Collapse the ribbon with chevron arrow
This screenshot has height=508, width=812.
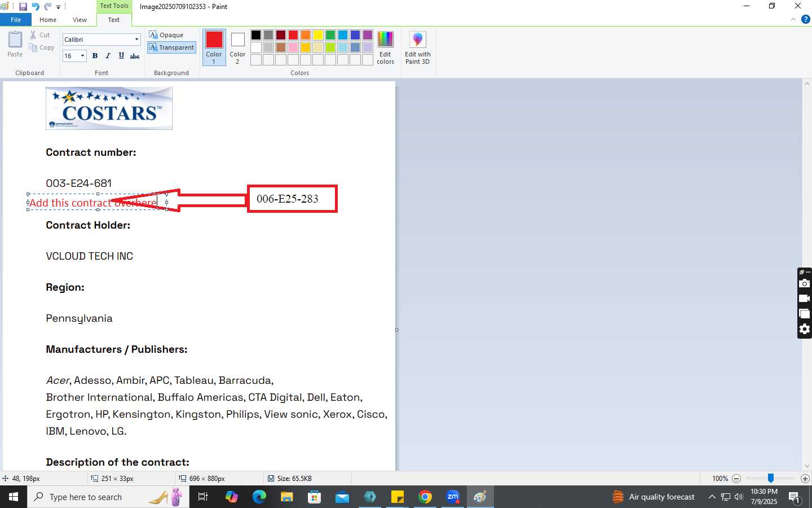tap(793, 19)
